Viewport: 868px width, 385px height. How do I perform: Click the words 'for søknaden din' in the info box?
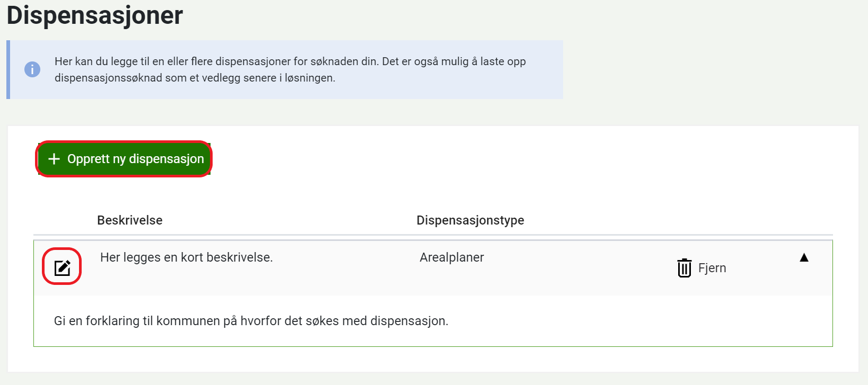coord(335,61)
